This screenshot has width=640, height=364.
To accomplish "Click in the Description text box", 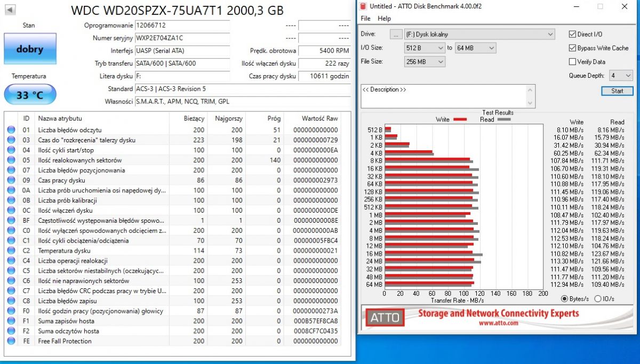I will [444, 96].
